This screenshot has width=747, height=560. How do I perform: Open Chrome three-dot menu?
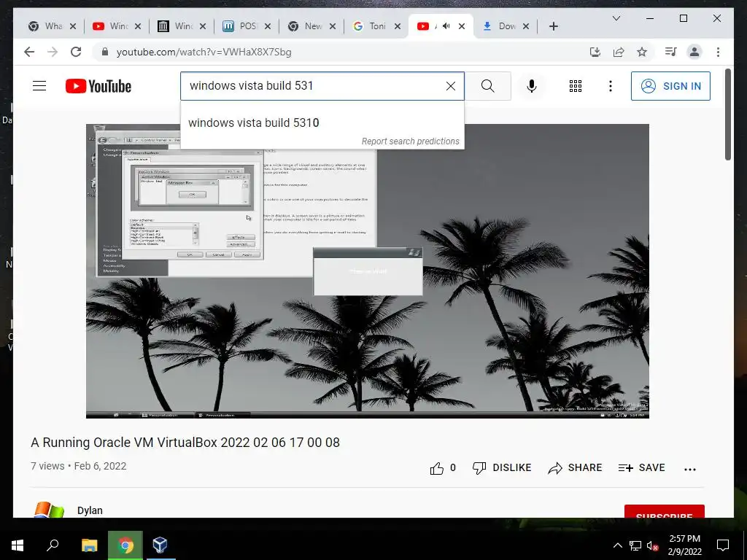click(718, 52)
